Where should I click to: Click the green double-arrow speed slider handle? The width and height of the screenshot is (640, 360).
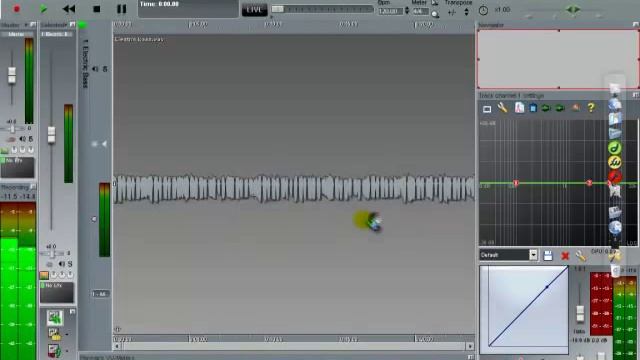point(573,9)
